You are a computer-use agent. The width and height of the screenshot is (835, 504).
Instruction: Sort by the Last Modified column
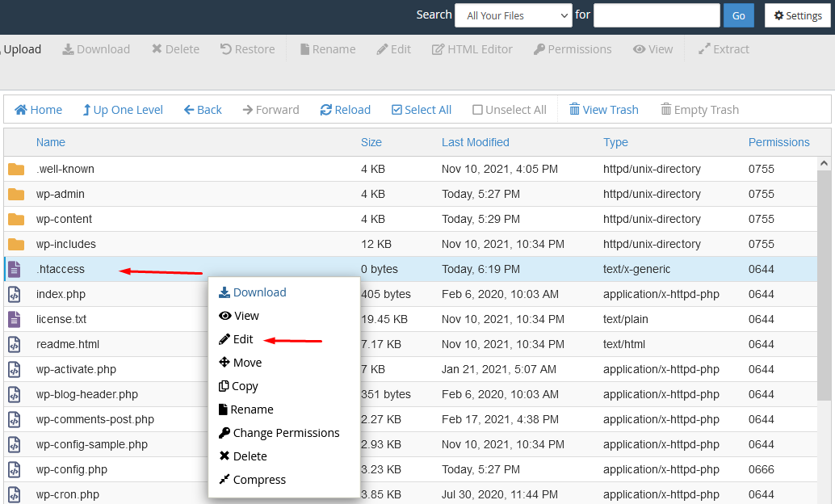pyautogui.click(x=476, y=142)
